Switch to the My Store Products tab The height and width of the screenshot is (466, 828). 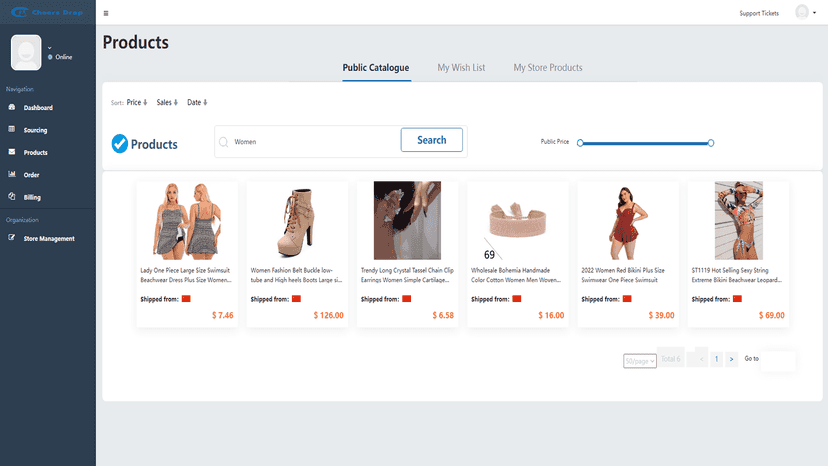click(548, 68)
